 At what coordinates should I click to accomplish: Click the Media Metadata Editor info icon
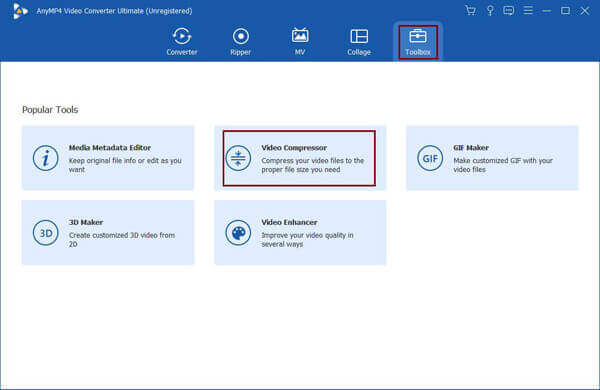click(46, 158)
